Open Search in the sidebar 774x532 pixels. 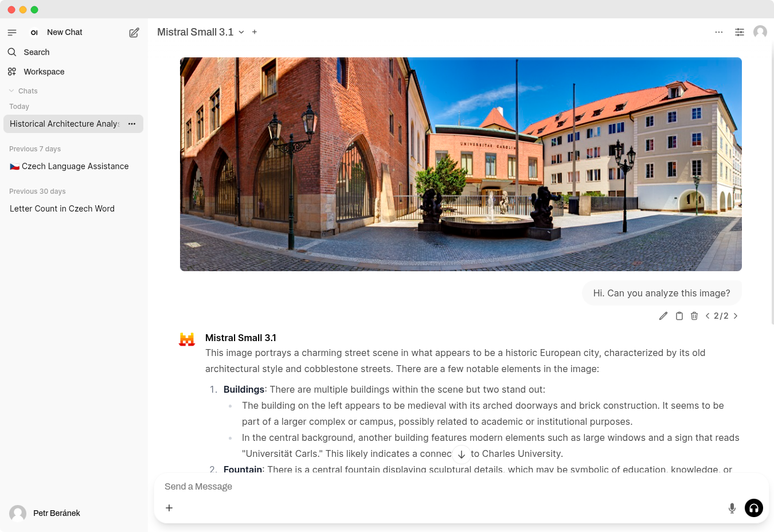36,52
